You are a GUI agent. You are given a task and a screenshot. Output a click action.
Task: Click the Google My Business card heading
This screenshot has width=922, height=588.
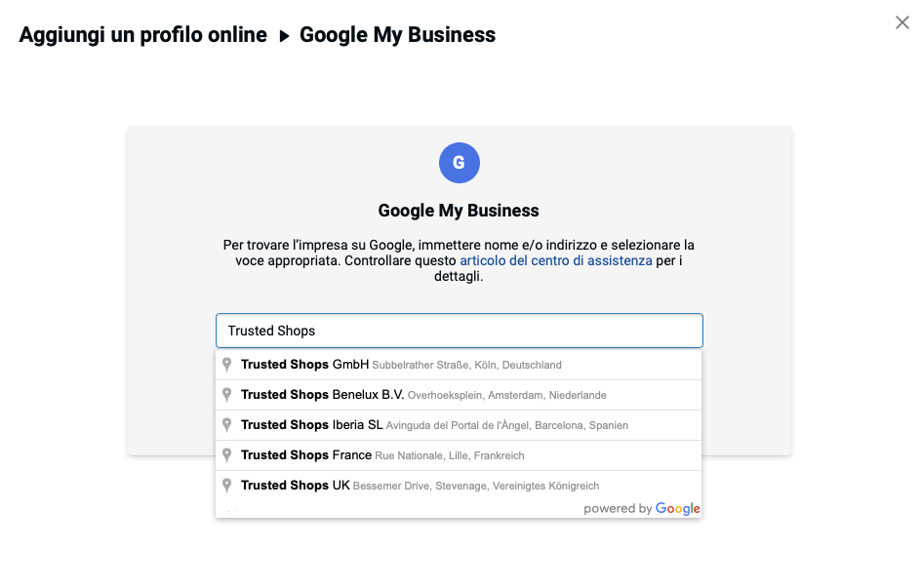pos(459,211)
